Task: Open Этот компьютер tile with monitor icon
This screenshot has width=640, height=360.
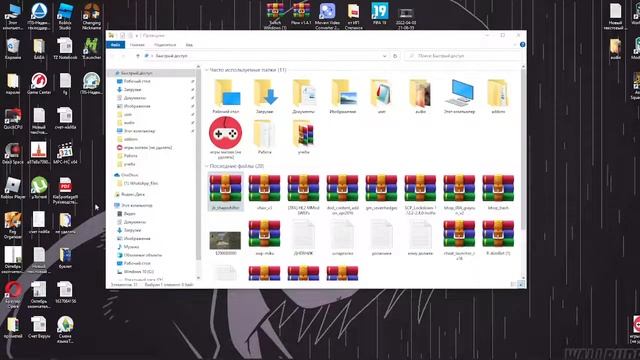Action: pyautogui.click(x=460, y=96)
